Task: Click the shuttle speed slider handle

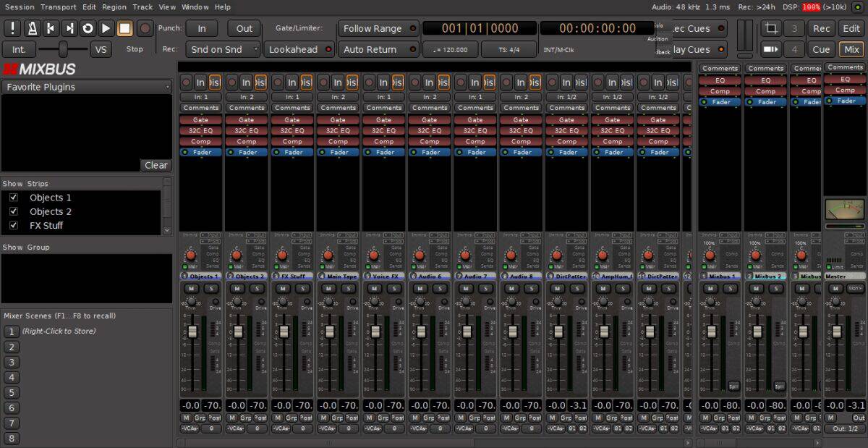Action: click(x=63, y=49)
